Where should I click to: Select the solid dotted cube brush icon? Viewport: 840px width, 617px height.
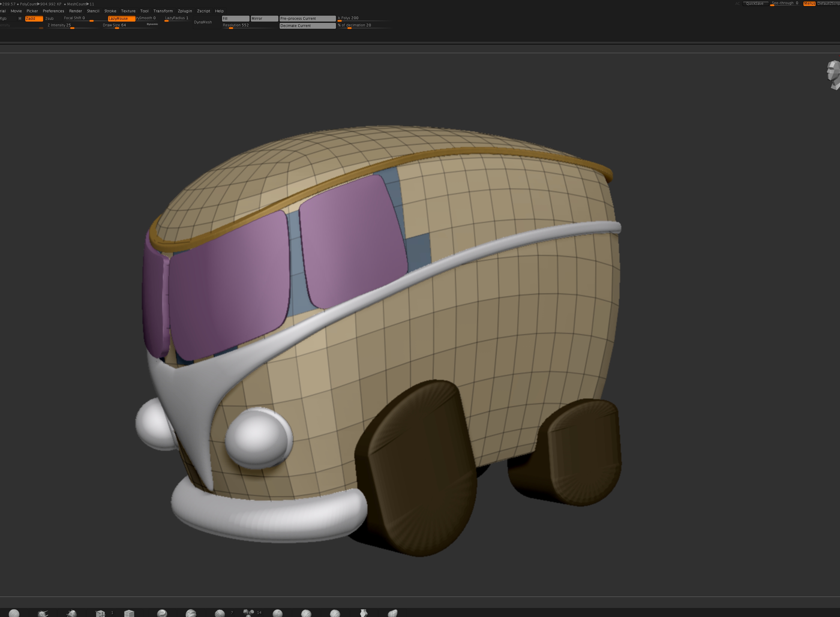129,613
